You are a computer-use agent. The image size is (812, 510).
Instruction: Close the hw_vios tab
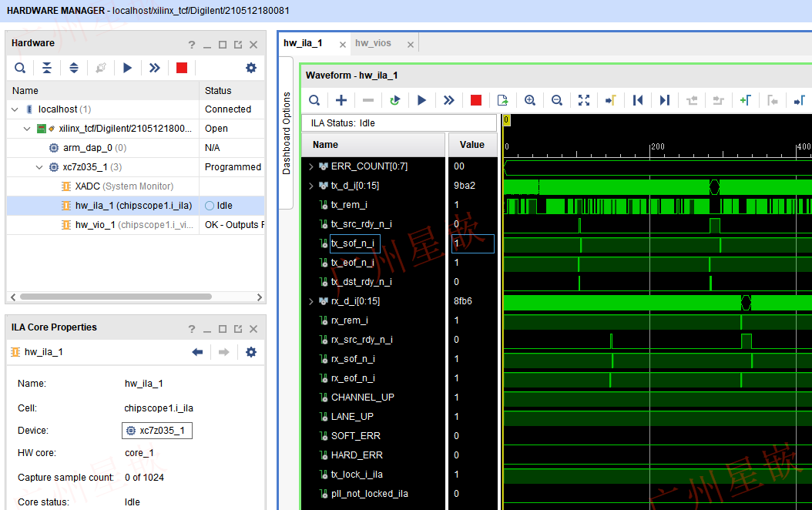pyautogui.click(x=410, y=45)
